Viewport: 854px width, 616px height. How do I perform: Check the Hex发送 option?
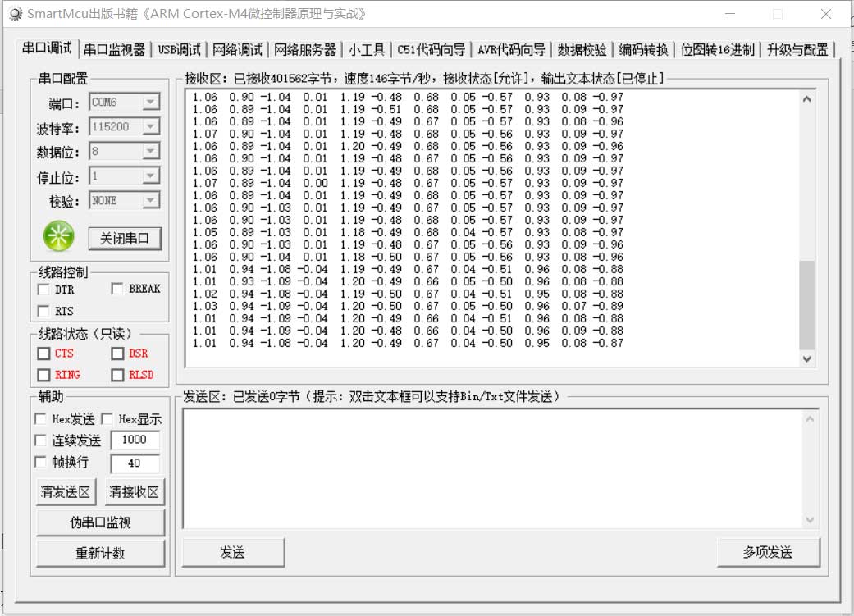(x=40, y=419)
